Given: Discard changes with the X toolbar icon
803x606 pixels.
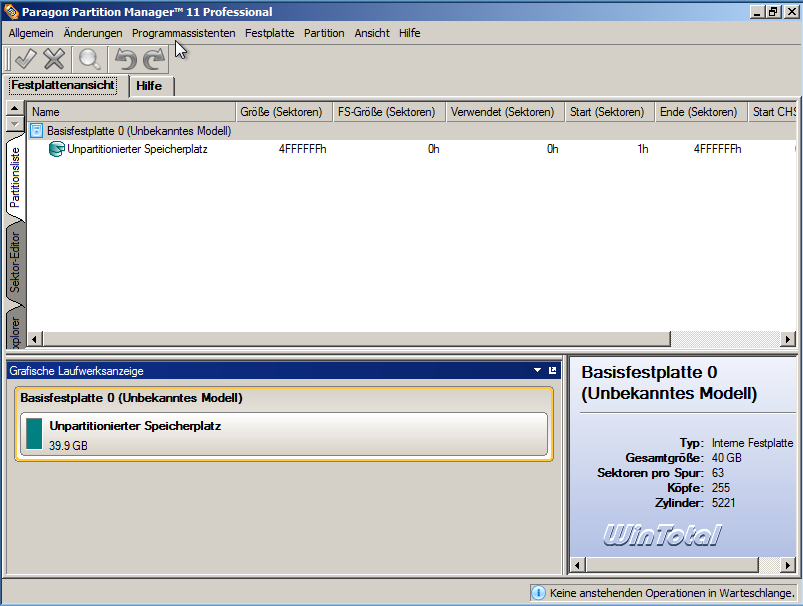Looking at the screenshot, I should click(54, 59).
